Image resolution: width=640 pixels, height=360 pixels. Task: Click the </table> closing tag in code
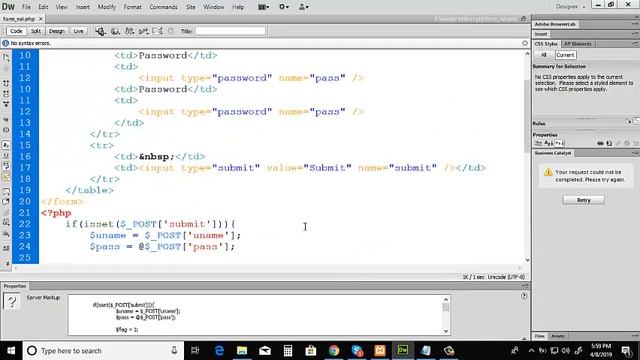tap(89, 190)
